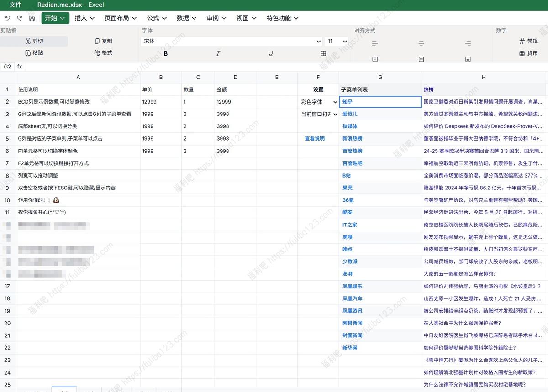Image resolution: width=548 pixels, height=392 pixels.
Task: Open the 彩色字体 font color setting dropdown
Action: click(318, 102)
